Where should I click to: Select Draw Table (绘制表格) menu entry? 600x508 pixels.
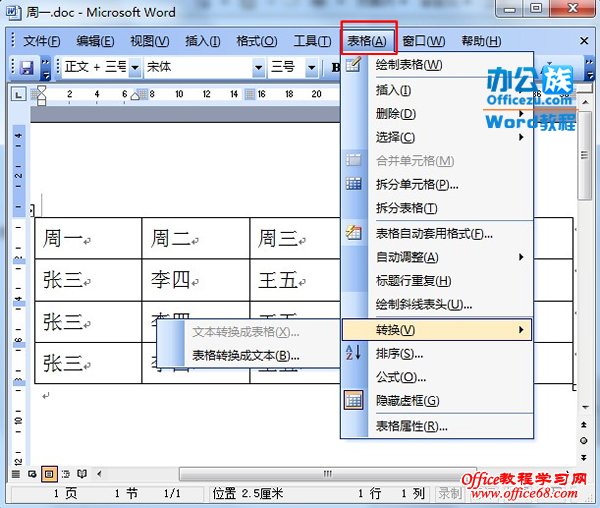[408, 65]
